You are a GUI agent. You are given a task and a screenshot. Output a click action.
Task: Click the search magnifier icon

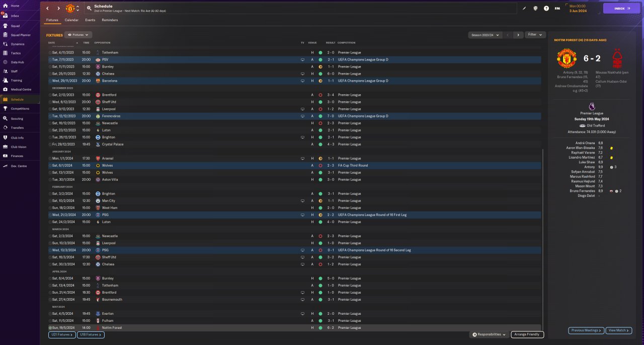click(89, 8)
